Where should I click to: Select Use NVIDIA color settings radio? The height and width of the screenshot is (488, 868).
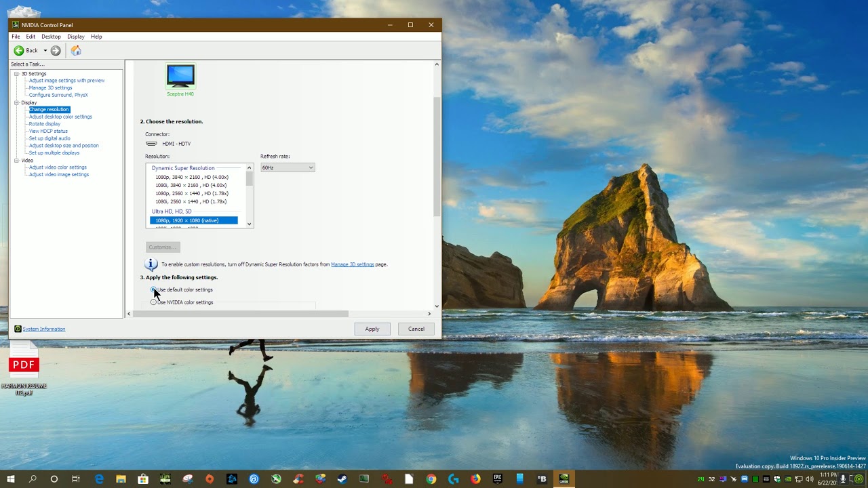(x=154, y=302)
